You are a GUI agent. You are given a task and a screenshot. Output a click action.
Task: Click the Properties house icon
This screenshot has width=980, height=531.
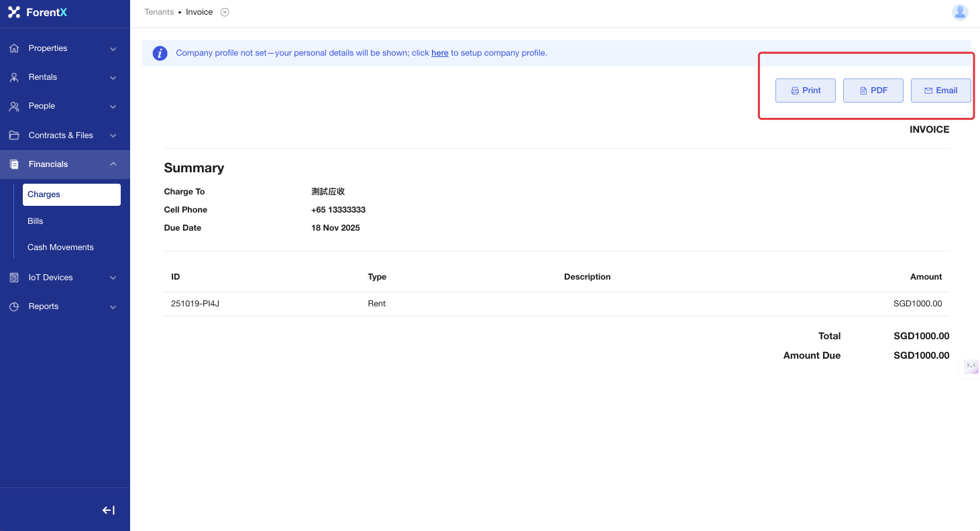14,48
